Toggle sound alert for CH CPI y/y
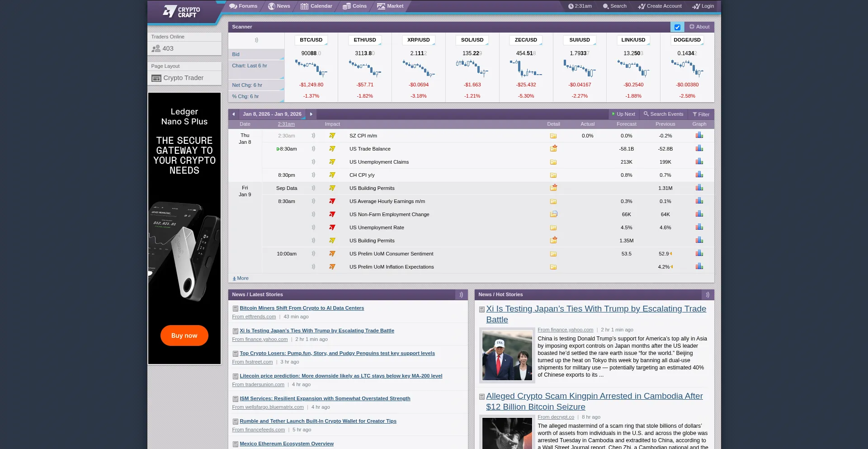 click(x=313, y=175)
